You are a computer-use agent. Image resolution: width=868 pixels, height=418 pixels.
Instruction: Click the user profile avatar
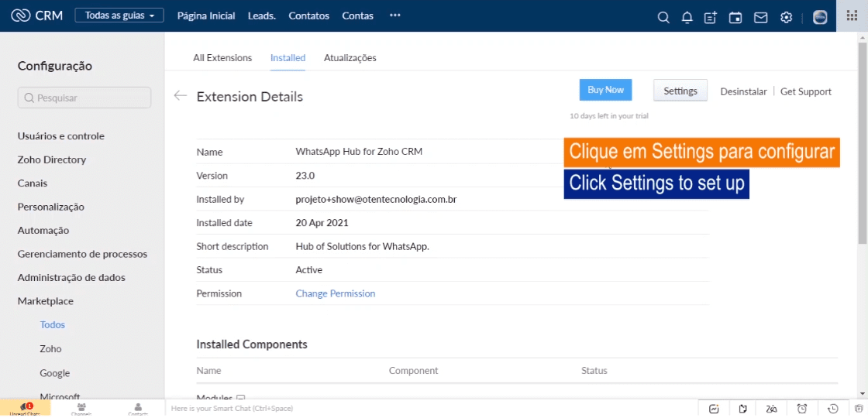820,17
